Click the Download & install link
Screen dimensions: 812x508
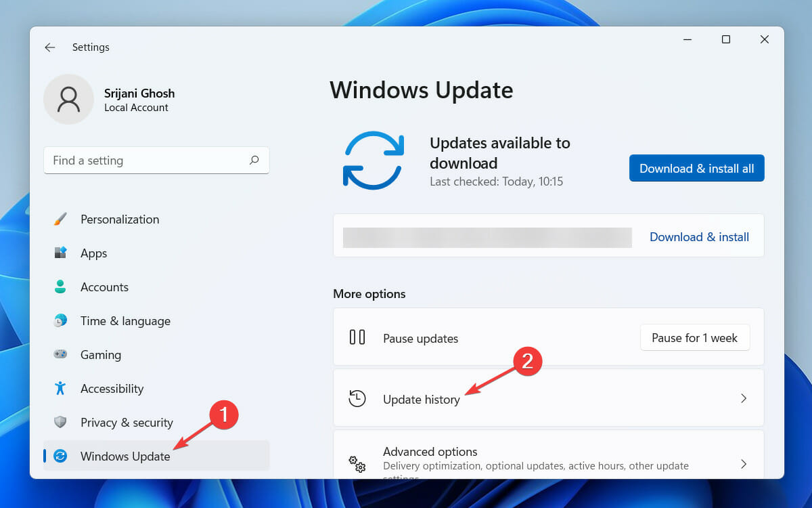(x=699, y=237)
